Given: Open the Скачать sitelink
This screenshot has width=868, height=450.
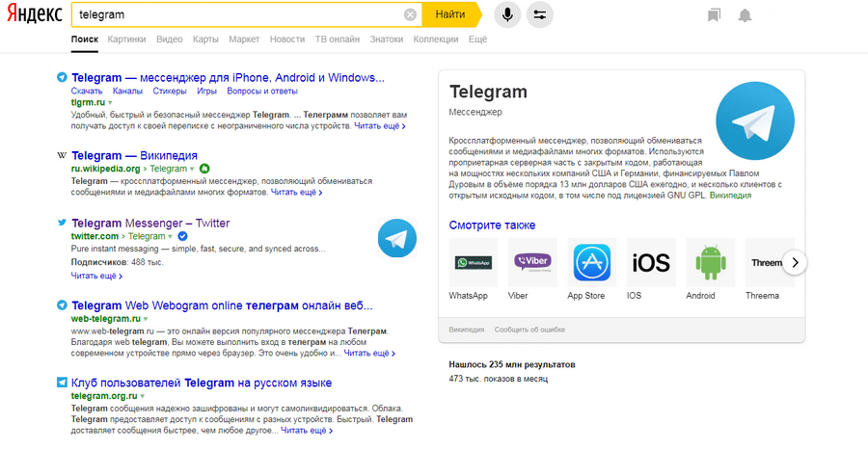Looking at the screenshot, I should click(87, 91).
